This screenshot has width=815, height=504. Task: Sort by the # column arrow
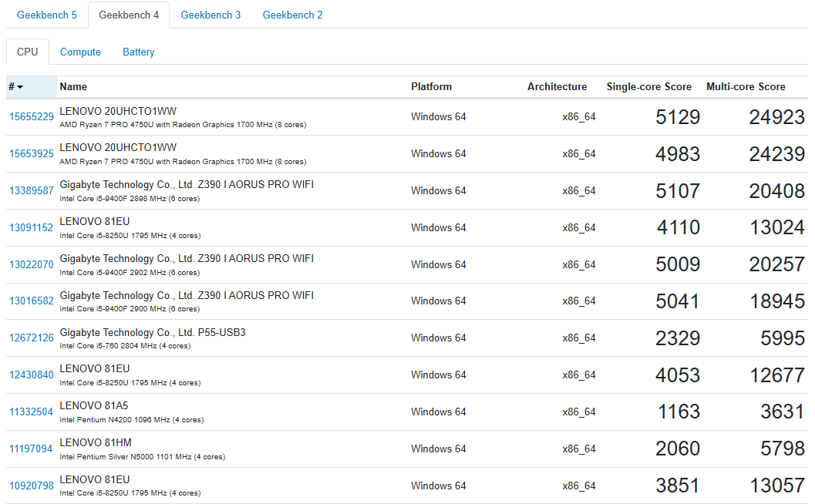click(x=20, y=87)
